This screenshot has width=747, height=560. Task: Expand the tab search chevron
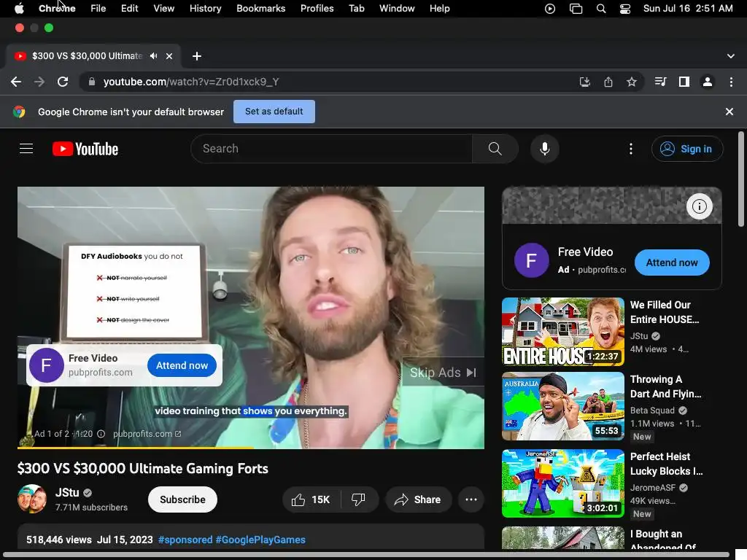(x=731, y=56)
